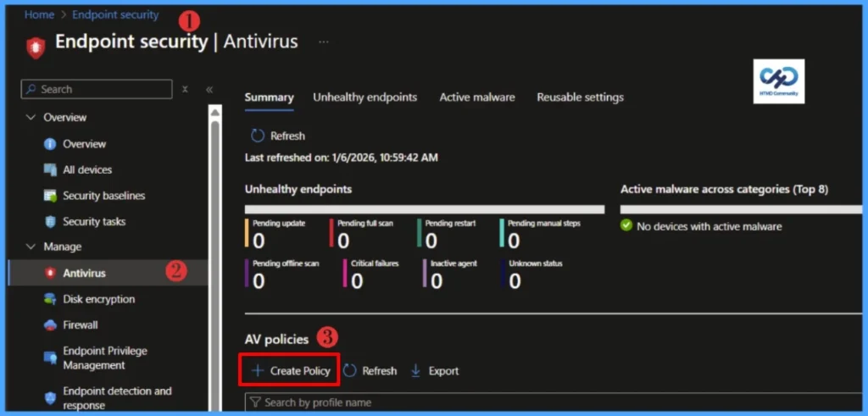
Task: Open Security tasks in sidebar
Action: [x=108, y=222]
